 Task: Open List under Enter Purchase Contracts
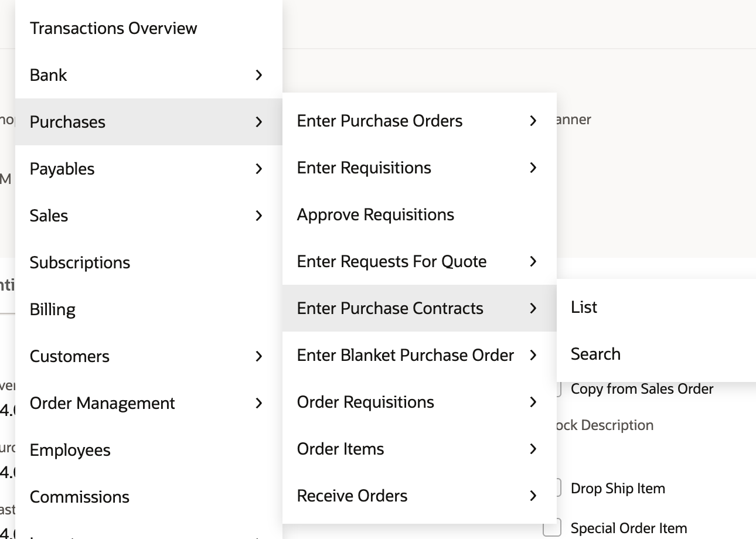(656, 307)
